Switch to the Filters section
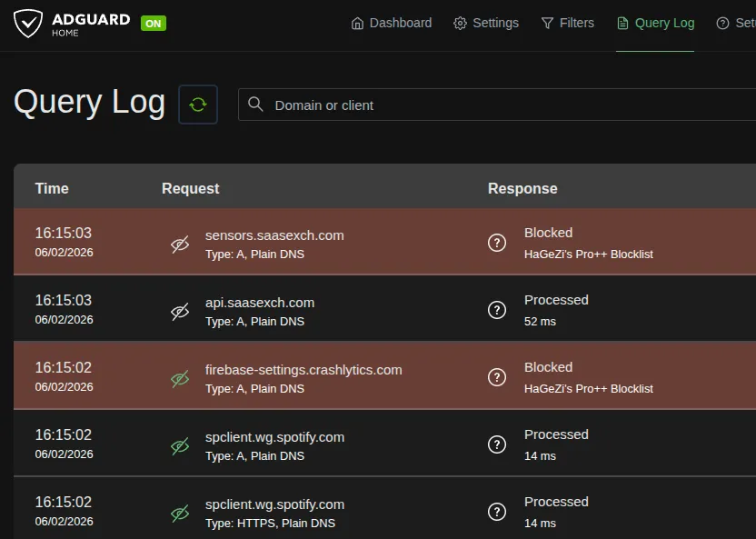The width and height of the screenshot is (756, 539). 576,23
